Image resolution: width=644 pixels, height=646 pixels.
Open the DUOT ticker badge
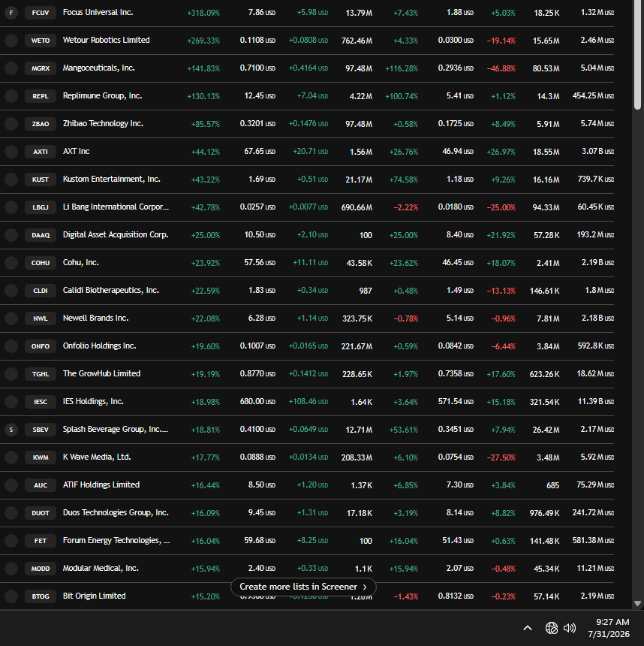point(41,513)
